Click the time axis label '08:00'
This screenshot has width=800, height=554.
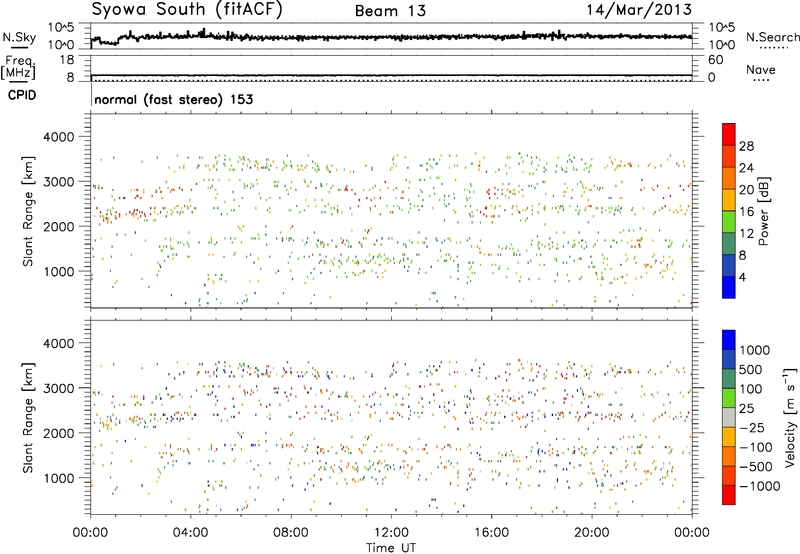click(290, 532)
